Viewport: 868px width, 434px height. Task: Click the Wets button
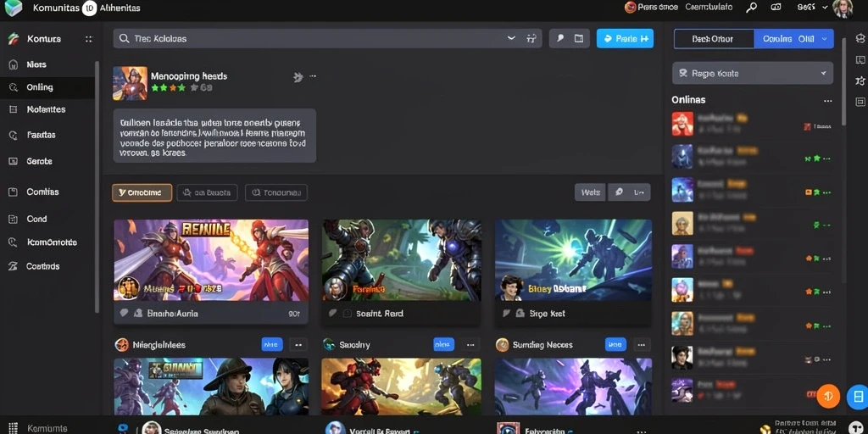pos(591,192)
